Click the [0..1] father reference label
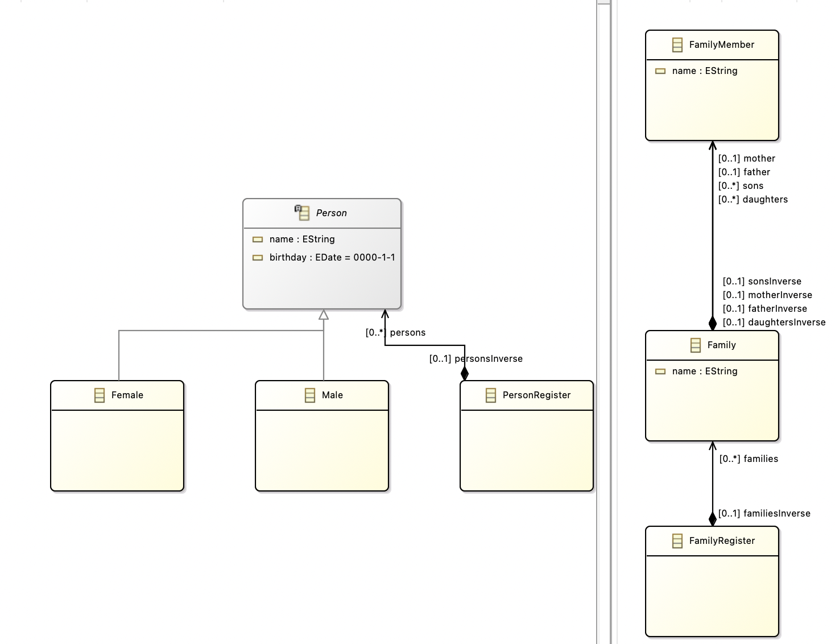 (744, 172)
